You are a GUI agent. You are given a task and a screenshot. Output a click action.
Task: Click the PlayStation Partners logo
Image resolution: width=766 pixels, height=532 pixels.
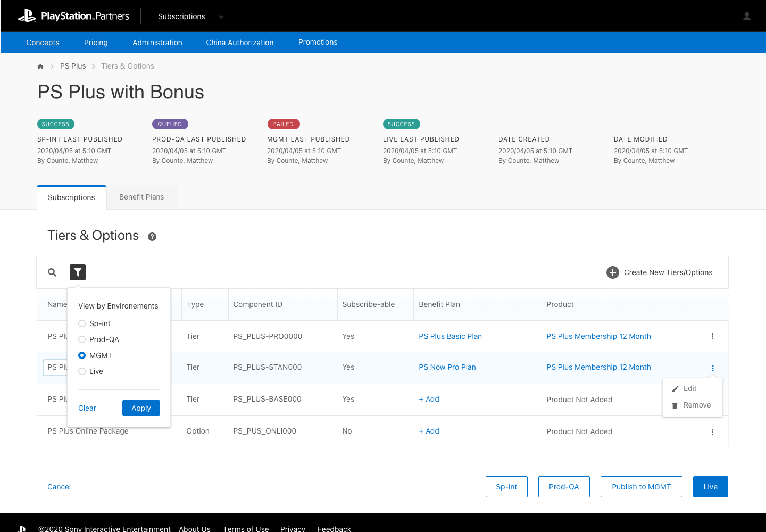tap(74, 16)
